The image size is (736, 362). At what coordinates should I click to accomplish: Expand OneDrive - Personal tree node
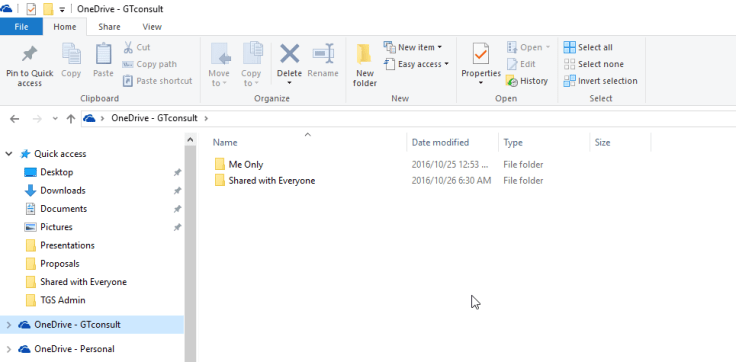point(8,349)
